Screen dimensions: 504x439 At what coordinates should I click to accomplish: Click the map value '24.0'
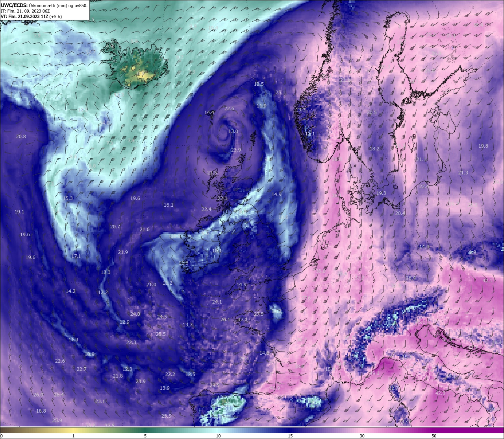[135, 314]
